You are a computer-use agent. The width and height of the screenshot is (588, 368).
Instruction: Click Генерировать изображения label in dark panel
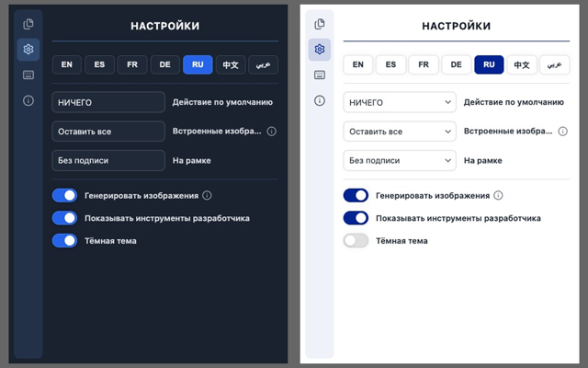(x=141, y=196)
